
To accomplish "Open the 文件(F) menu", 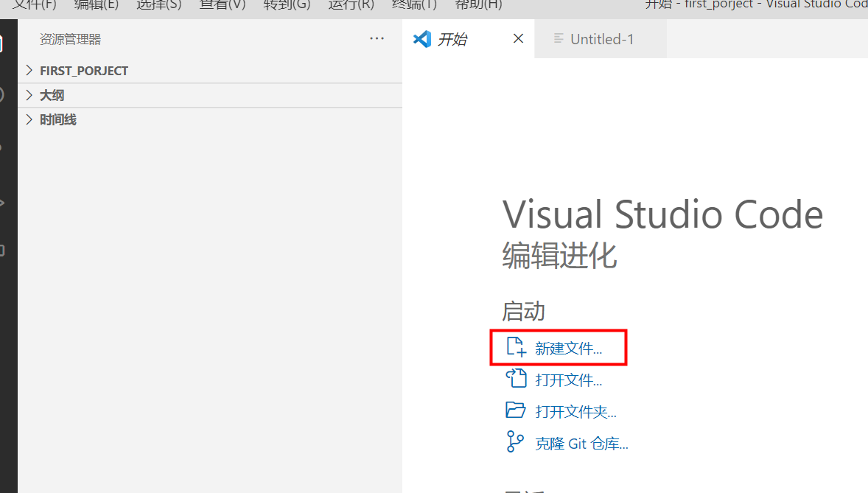I will click(35, 5).
